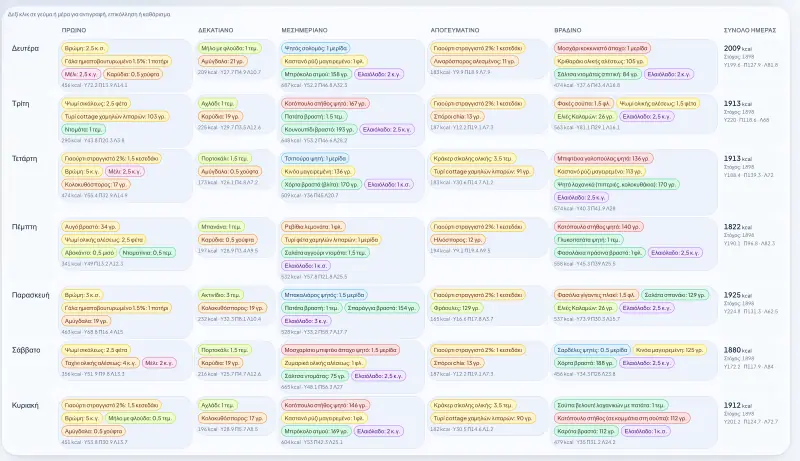The width and height of the screenshot is (800, 461).
Task: Select the Μπρόκολο ατμού 158 γρ. chip
Action: (x=315, y=74)
